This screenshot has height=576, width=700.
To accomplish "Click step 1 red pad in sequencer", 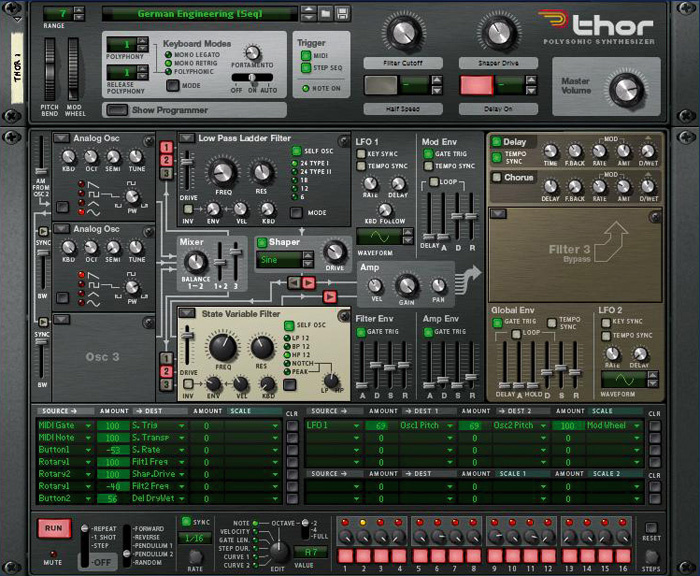I will 345,556.
